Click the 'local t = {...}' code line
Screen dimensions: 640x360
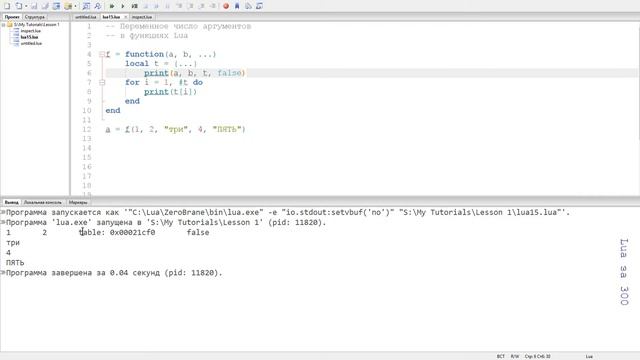pyautogui.click(x=161, y=64)
